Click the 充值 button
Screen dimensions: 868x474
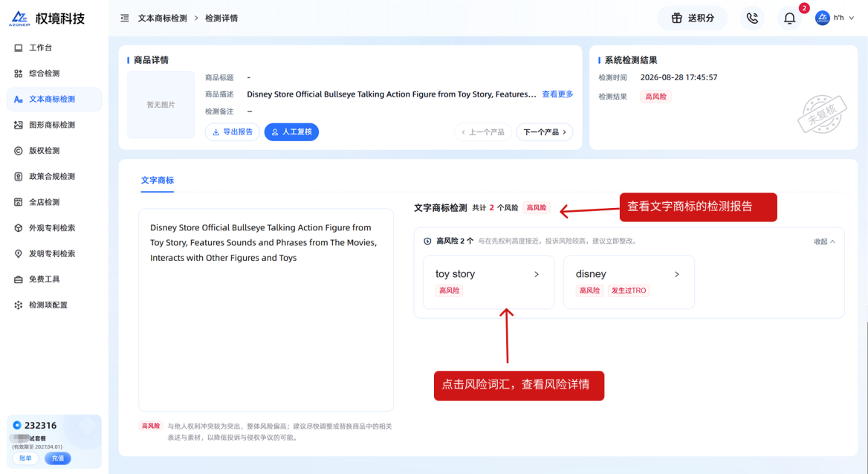57,458
